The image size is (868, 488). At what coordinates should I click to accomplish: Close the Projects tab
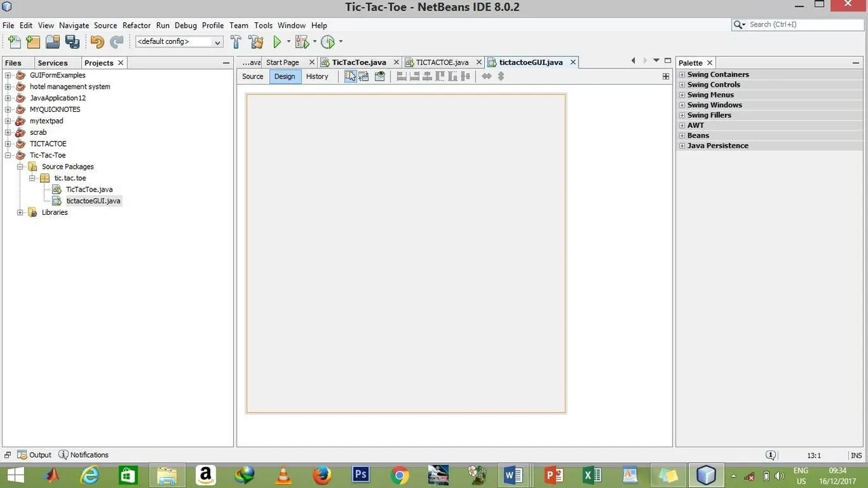click(x=121, y=62)
